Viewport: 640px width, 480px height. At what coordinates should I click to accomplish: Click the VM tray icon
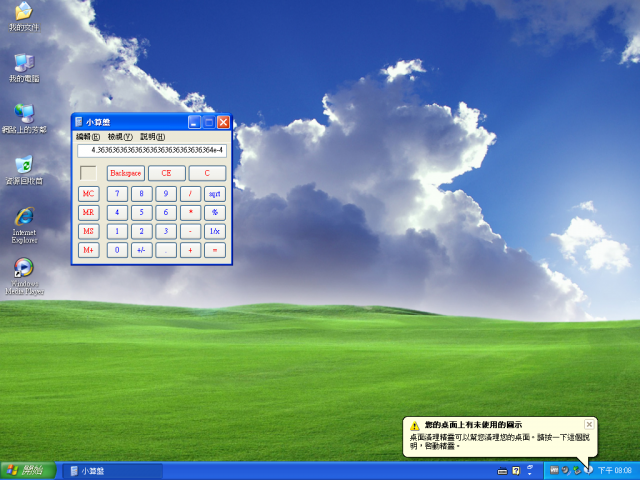tap(554, 470)
